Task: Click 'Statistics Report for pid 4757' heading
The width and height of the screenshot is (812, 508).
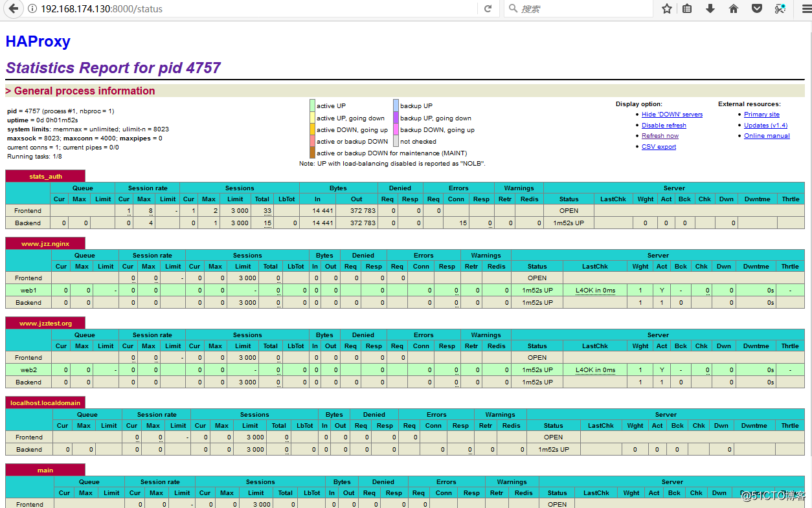Action: point(113,68)
